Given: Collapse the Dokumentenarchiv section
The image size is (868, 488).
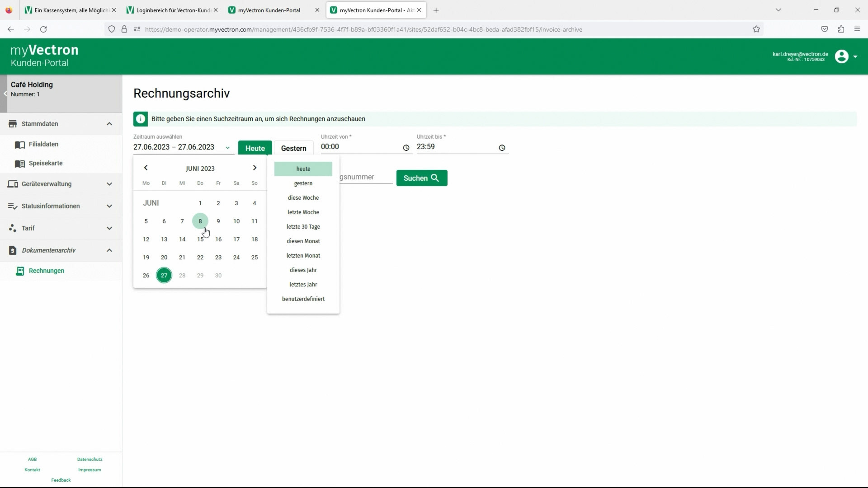Looking at the screenshot, I should pyautogui.click(x=109, y=250).
